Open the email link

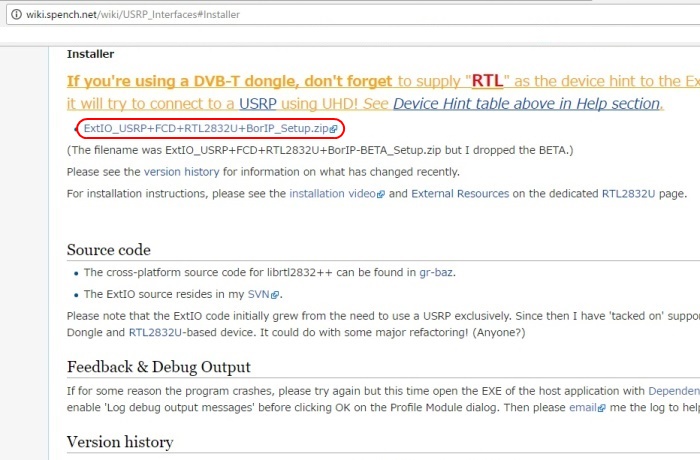583,407
